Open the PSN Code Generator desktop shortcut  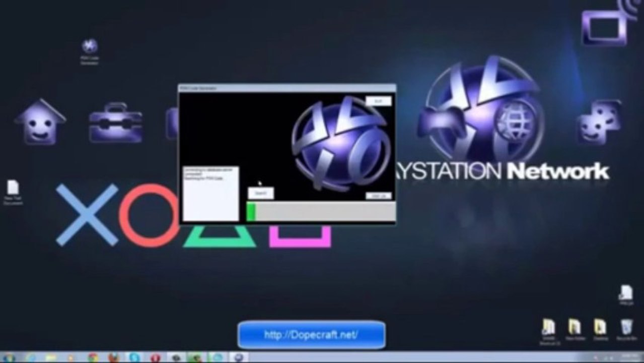(90, 52)
